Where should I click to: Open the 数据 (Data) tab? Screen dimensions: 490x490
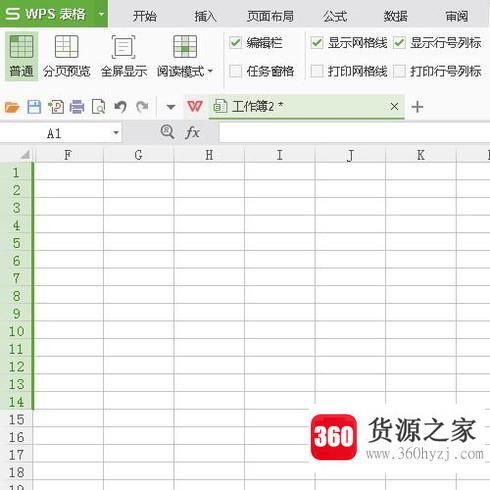[396, 16]
